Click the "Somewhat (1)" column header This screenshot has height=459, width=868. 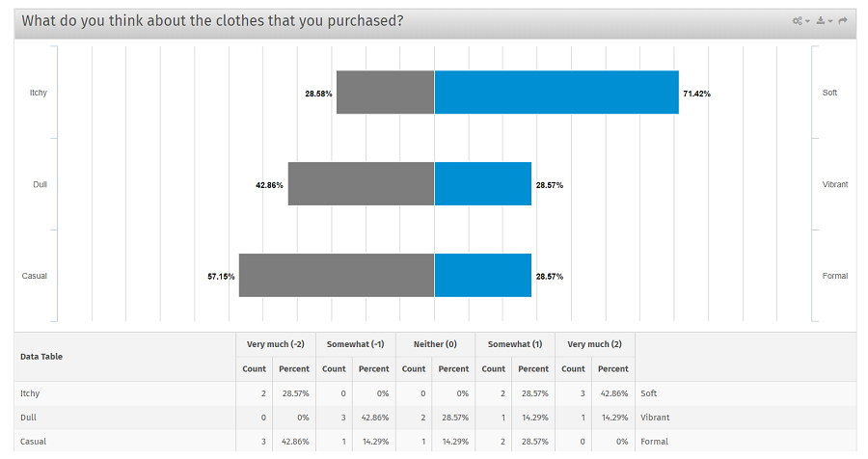tap(514, 344)
